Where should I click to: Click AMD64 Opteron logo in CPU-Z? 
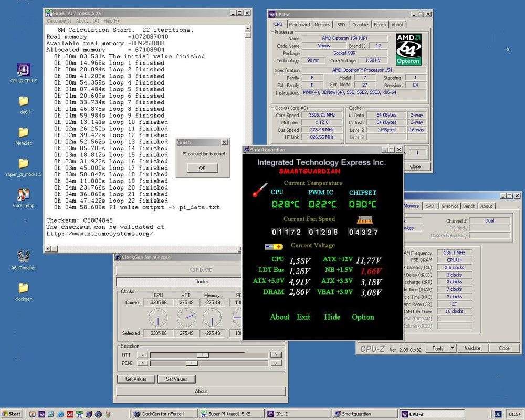408,49
